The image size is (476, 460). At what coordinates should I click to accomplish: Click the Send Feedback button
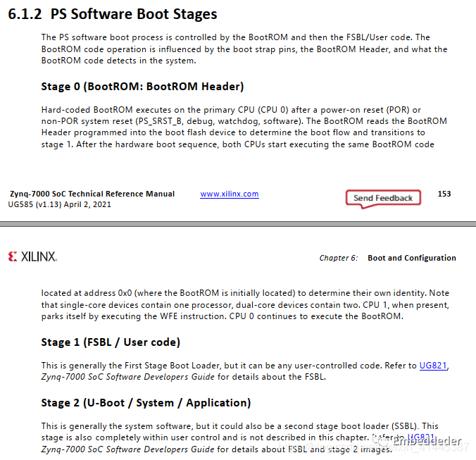(383, 198)
